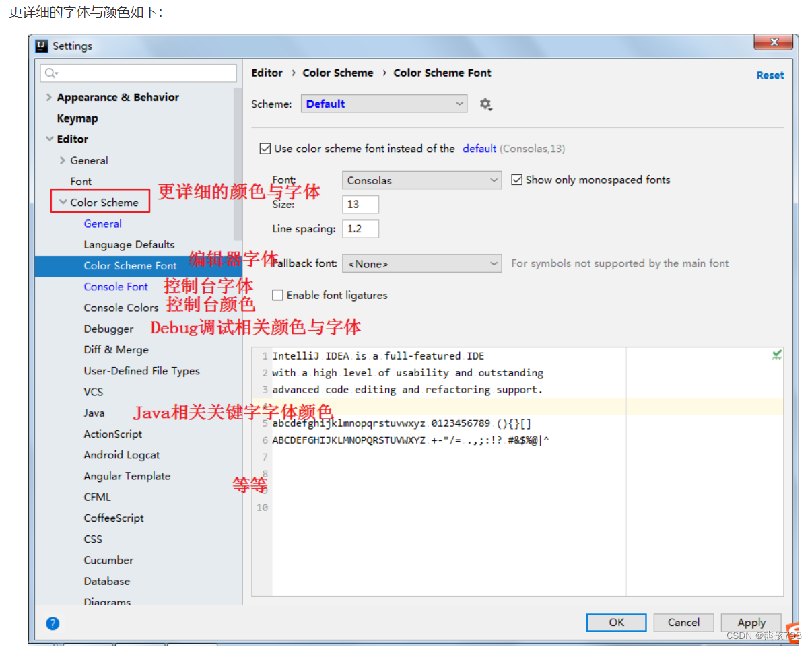Viewport: 812px width, 647px height.
Task: Click the search magnifier icon in the settings search
Action: coord(51,73)
